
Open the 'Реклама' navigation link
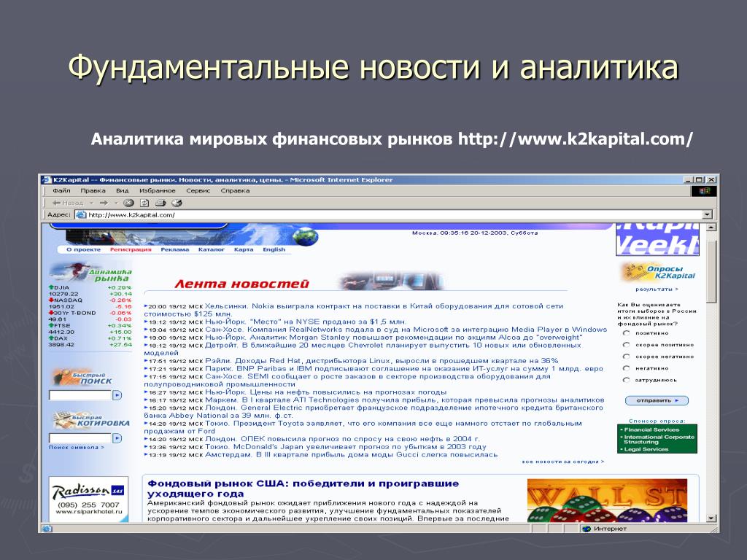pyautogui.click(x=175, y=249)
